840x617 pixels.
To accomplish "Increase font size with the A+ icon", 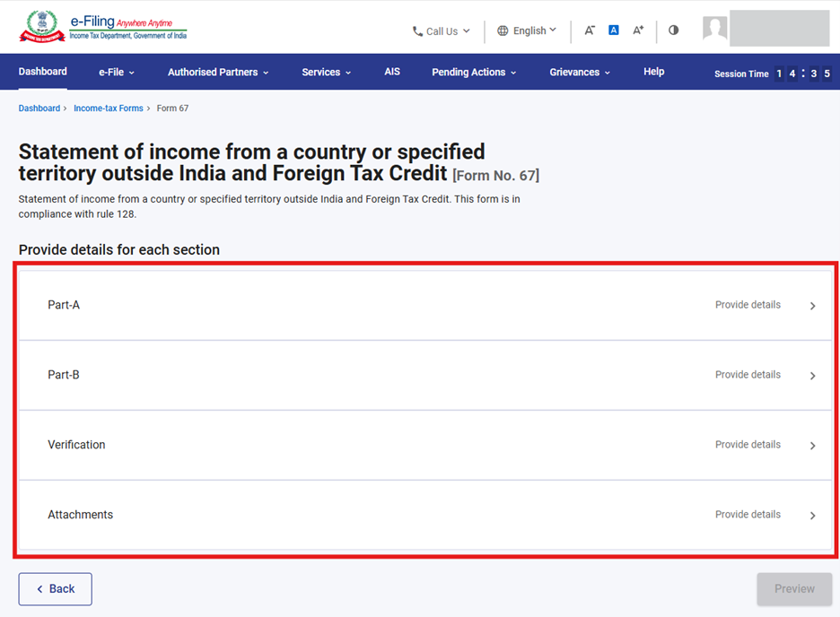I will pyautogui.click(x=638, y=30).
